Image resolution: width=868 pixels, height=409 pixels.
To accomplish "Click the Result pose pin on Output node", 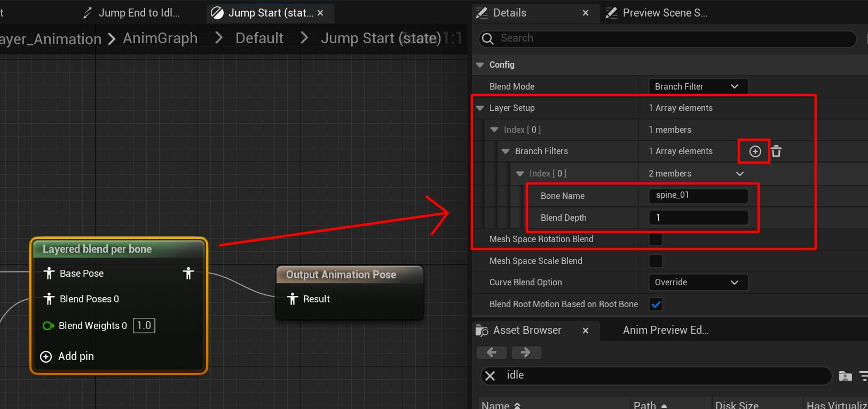I will [292, 299].
